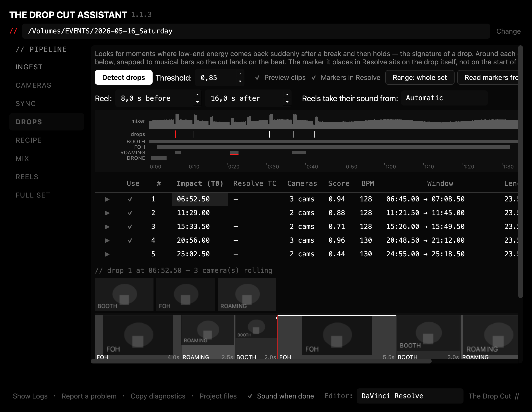532x412 pixels.
Task: Click the mixer waveform track
Action: coord(333,121)
